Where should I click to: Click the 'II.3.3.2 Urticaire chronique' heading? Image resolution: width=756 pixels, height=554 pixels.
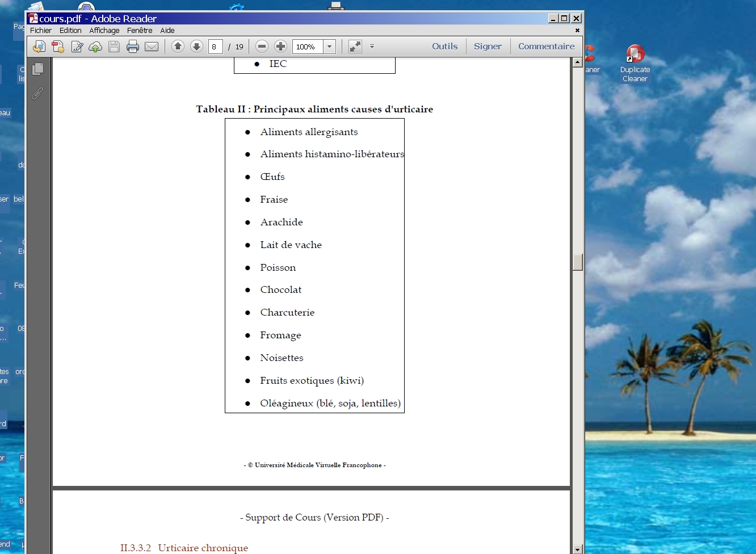coord(184,548)
